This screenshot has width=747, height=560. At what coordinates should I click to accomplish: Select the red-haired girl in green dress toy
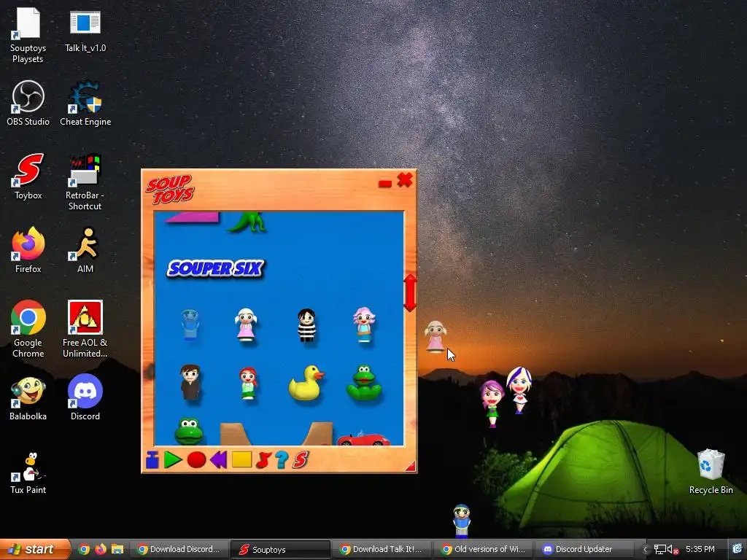pos(248,383)
